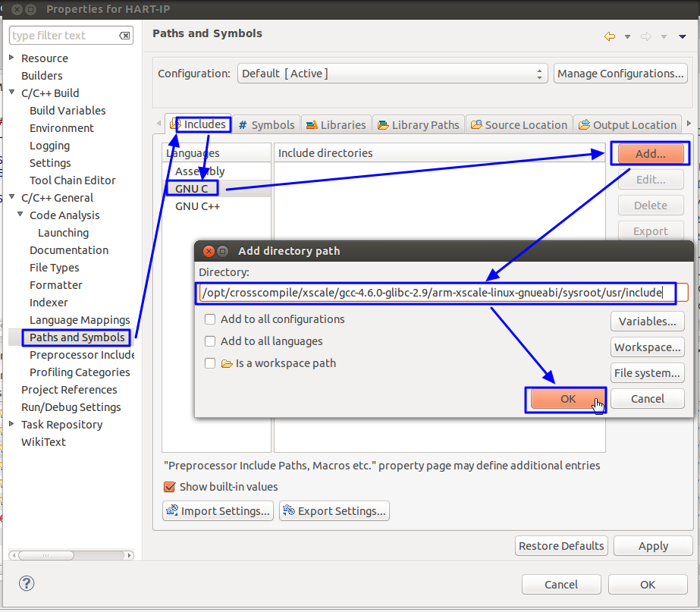Click the Import Settings wizard icon
The width and height of the screenshot is (700, 612).
pyautogui.click(x=174, y=510)
